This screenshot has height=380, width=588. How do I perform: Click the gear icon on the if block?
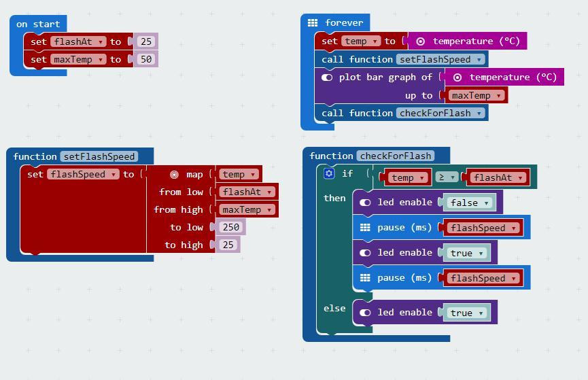[x=329, y=173]
